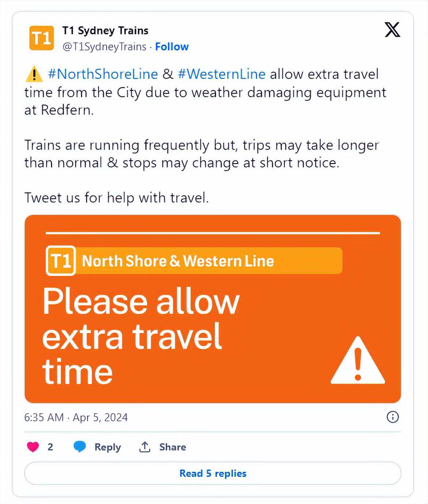The width and height of the screenshot is (428, 504).
Task: Click the white warning triangle in image
Action: (x=357, y=361)
